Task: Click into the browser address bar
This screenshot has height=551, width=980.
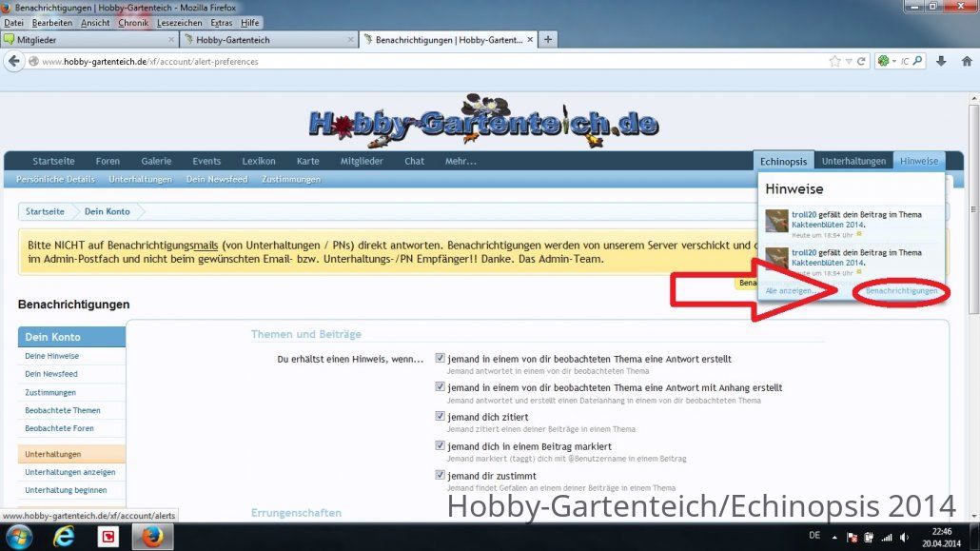Action: tap(431, 61)
